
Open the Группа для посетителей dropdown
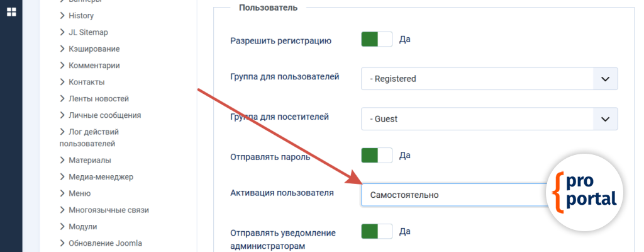pos(489,118)
